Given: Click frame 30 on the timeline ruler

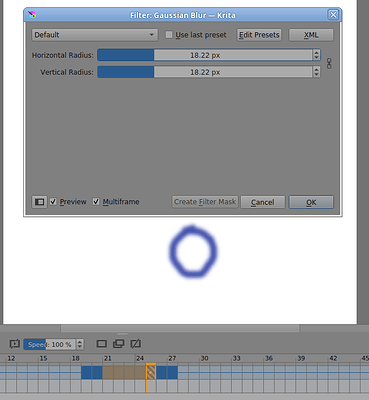Looking at the screenshot, I should click(204, 358).
